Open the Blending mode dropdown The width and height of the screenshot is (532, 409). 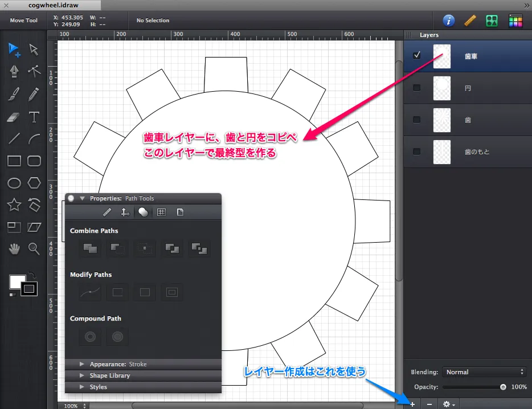tap(484, 371)
